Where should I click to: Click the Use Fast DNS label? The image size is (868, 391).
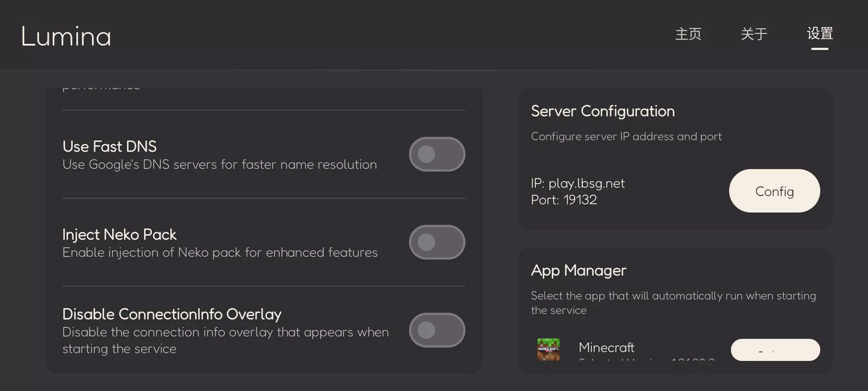click(x=110, y=147)
